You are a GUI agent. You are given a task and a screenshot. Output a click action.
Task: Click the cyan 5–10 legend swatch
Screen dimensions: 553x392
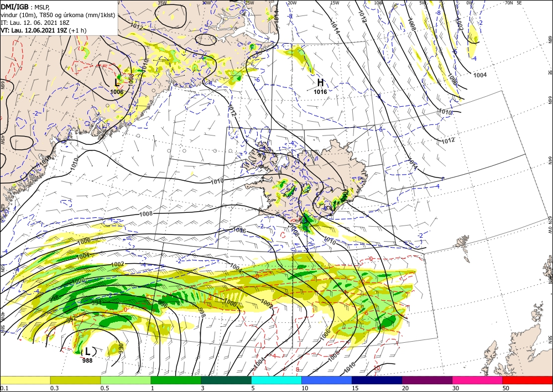click(x=276, y=380)
